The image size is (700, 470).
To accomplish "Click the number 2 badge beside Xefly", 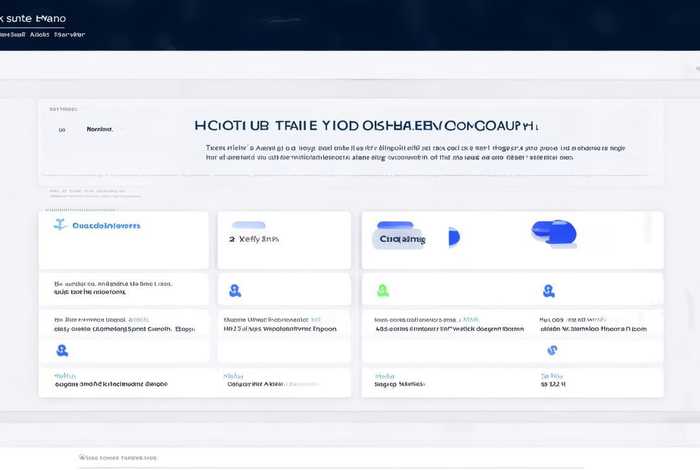I will pos(231,240).
